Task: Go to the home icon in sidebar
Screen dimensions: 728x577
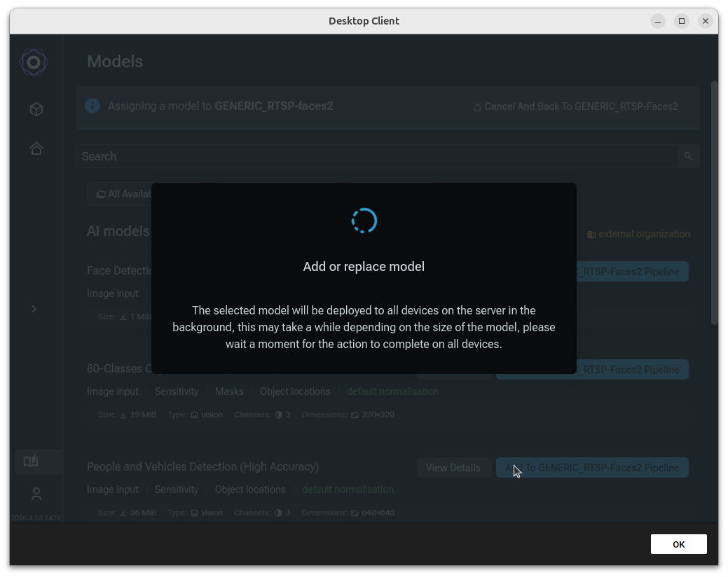Action: coord(36,148)
